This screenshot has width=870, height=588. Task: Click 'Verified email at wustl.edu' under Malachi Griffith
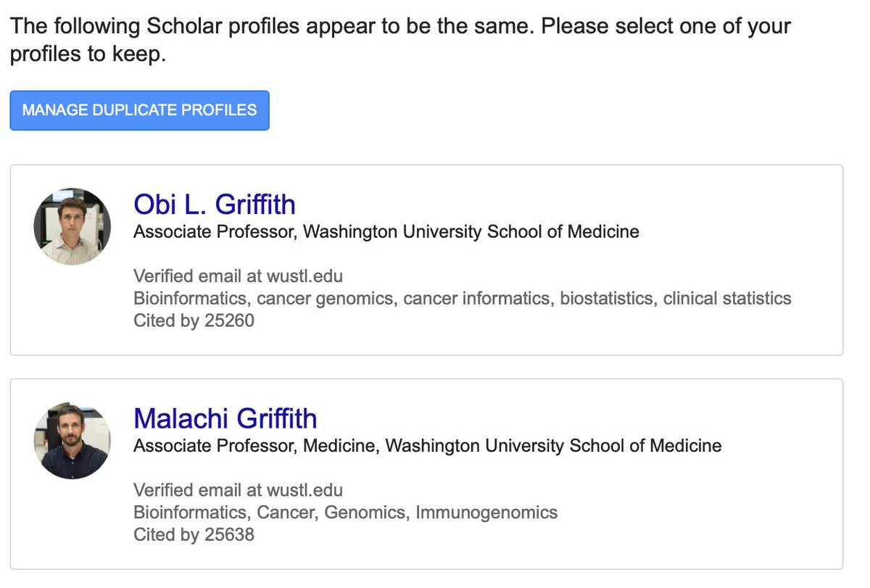click(x=238, y=490)
